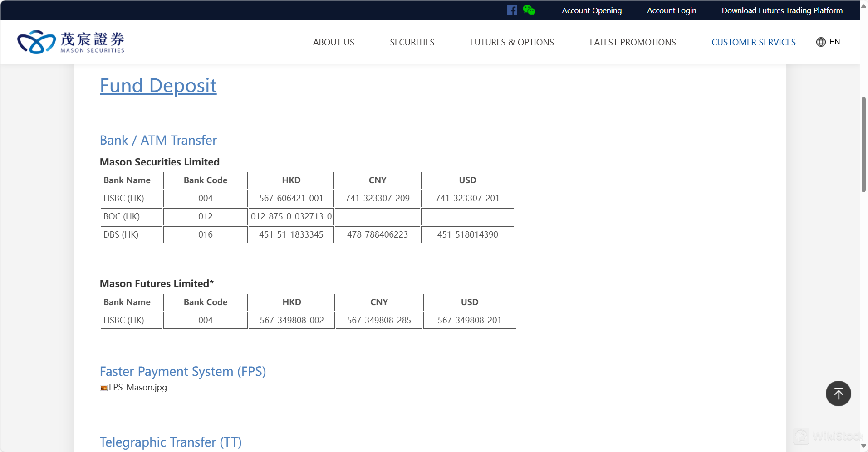
Task: Click the Fund Deposit heading link
Action: 158,86
